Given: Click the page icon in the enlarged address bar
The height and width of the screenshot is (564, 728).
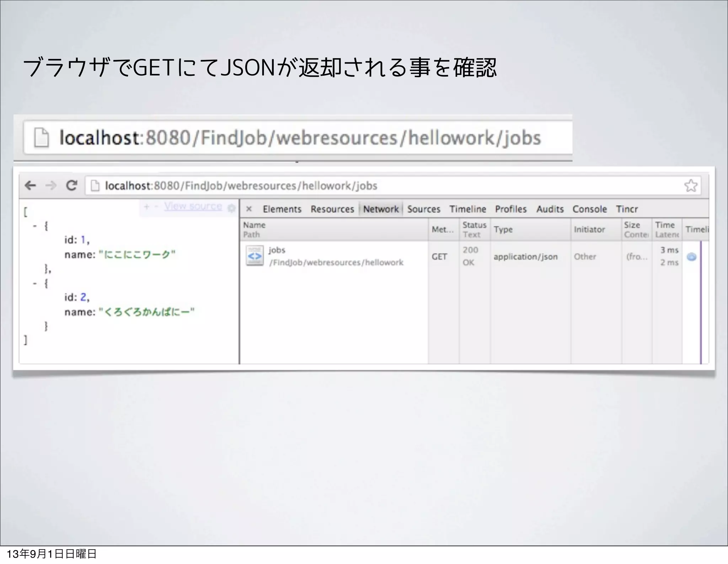Looking at the screenshot, I should tap(41, 138).
